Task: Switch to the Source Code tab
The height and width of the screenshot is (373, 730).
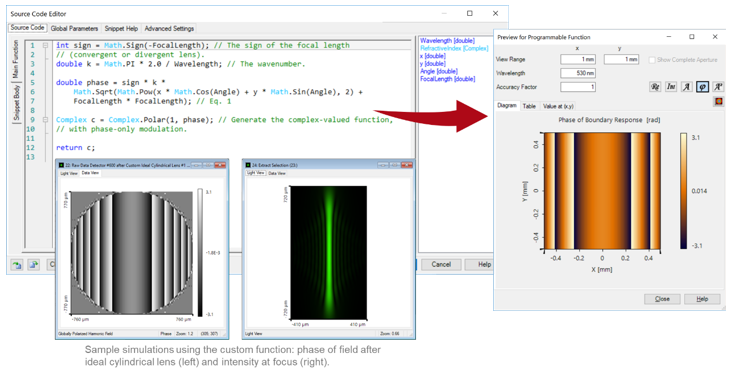Action: coord(27,28)
